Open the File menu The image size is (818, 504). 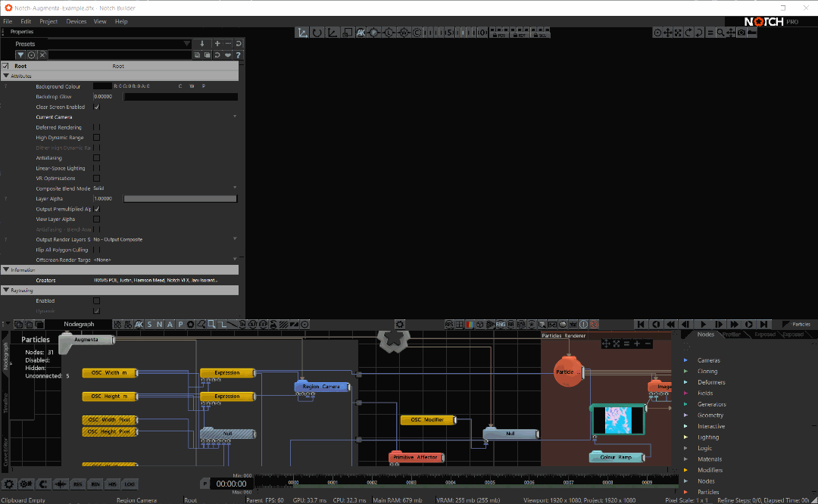8,21
